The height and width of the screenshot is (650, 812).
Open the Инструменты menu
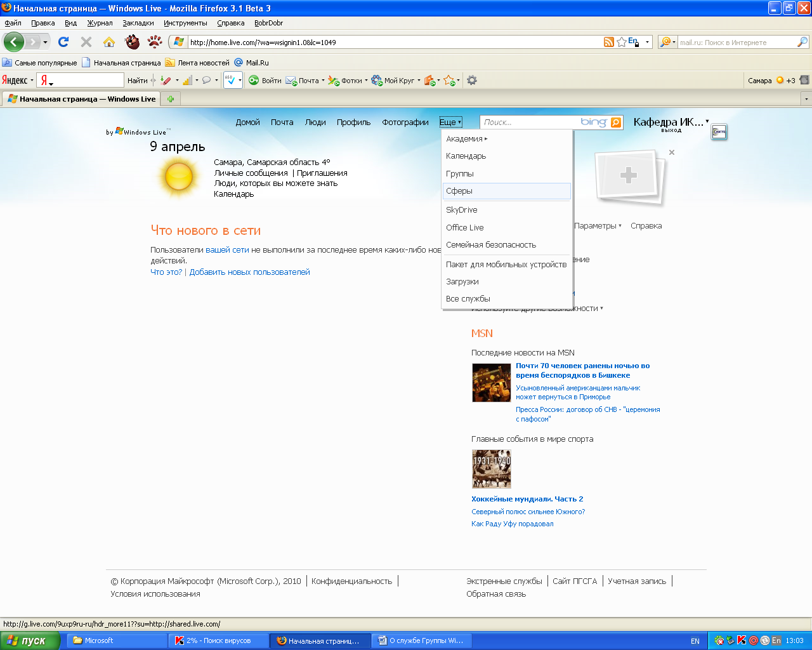(185, 23)
